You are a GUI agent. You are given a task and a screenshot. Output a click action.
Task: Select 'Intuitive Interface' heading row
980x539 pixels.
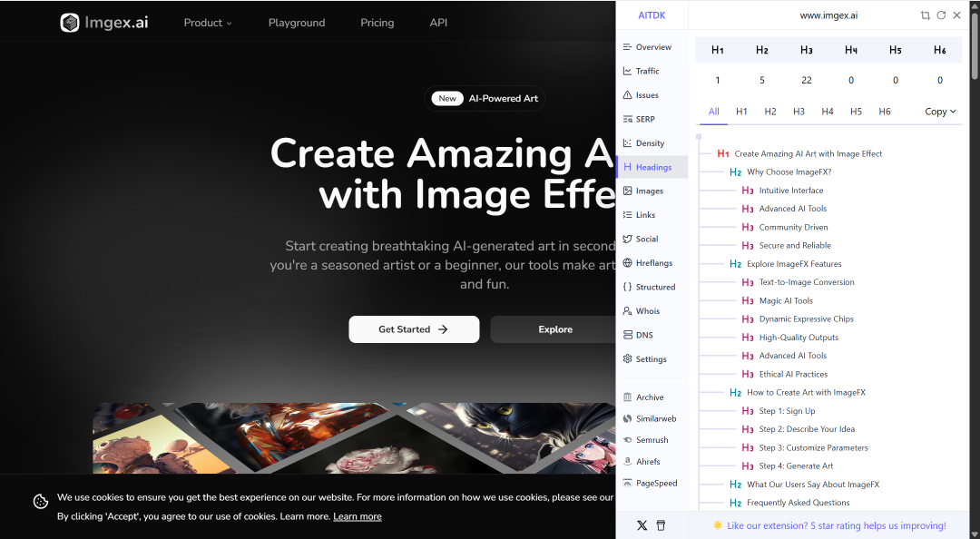point(782,190)
